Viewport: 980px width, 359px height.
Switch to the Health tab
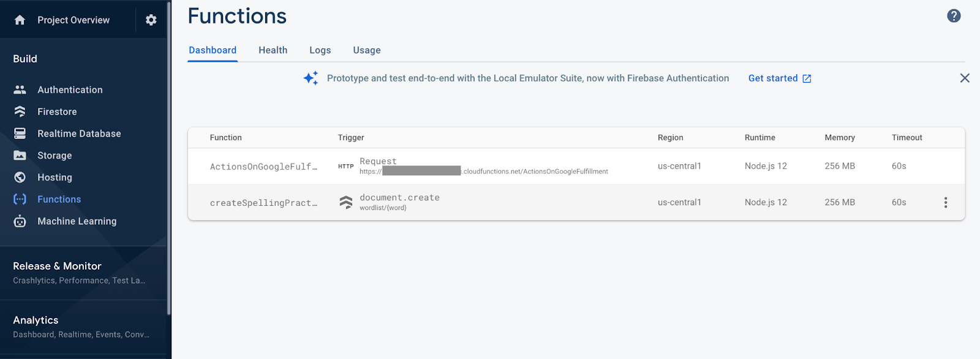(x=273, y=50)
